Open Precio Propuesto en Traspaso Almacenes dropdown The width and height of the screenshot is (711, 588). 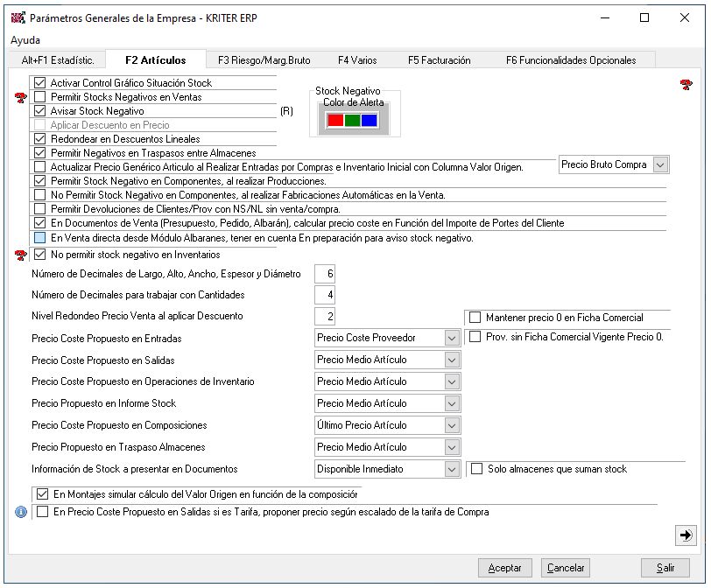click(x=452, y=448)
